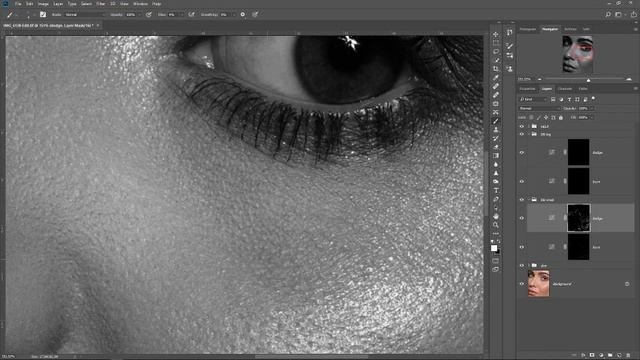Hide the DB big burn layer

pyautogui.click(x=522, y=181)
